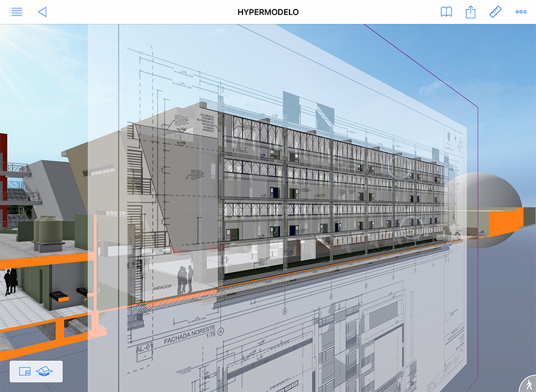This screenshot has height=392, width=536.
Task: Go back using the left arrow
Action: point(42,12)
